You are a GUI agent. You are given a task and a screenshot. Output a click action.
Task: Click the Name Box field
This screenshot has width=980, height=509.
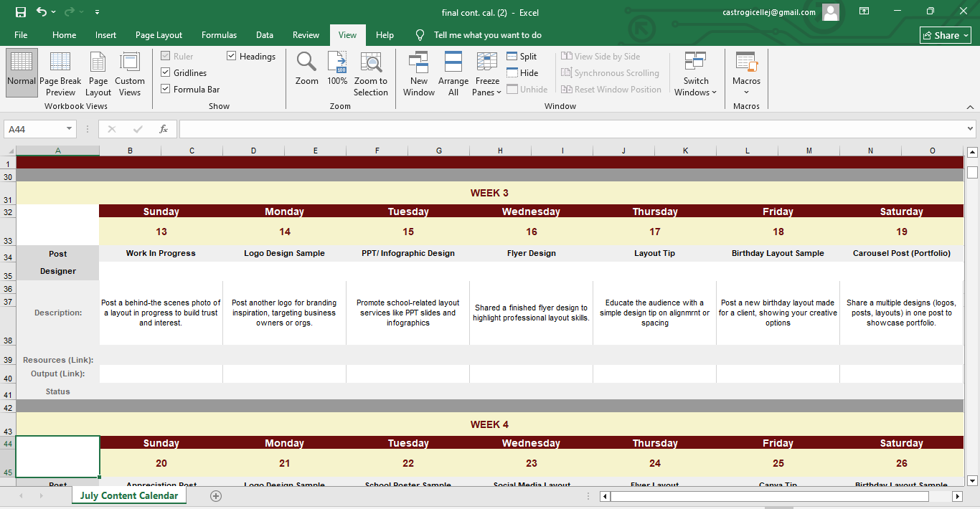click(34, 129)
